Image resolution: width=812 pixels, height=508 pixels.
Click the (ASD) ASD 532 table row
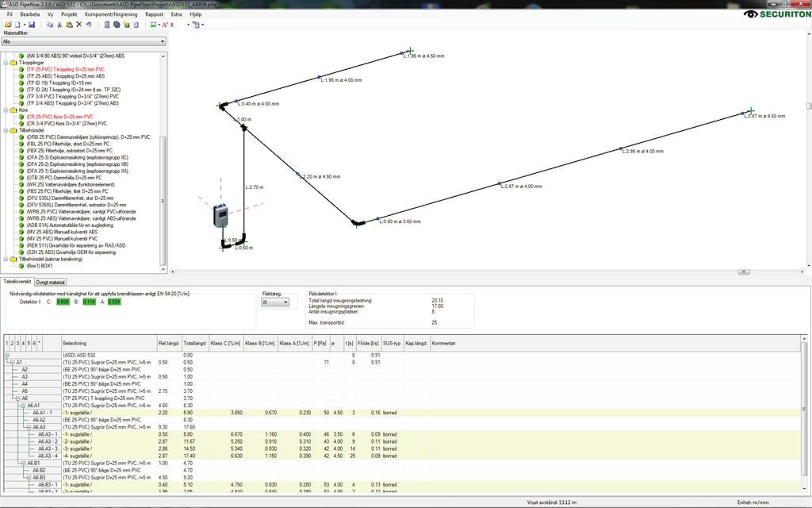pyautogui.click(x=404, y=355)
